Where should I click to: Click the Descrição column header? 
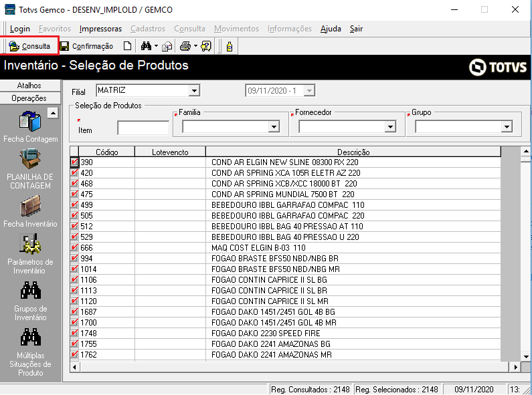point(353,152)
